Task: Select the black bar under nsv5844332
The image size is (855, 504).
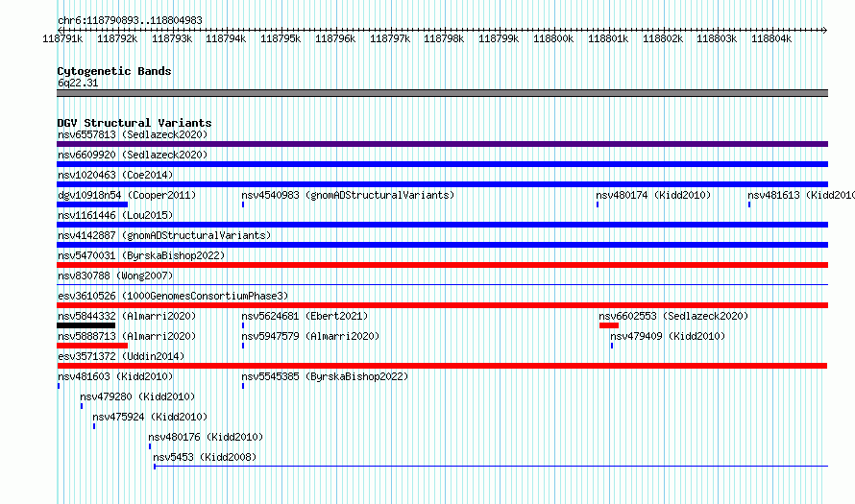Action: (85, 325)
